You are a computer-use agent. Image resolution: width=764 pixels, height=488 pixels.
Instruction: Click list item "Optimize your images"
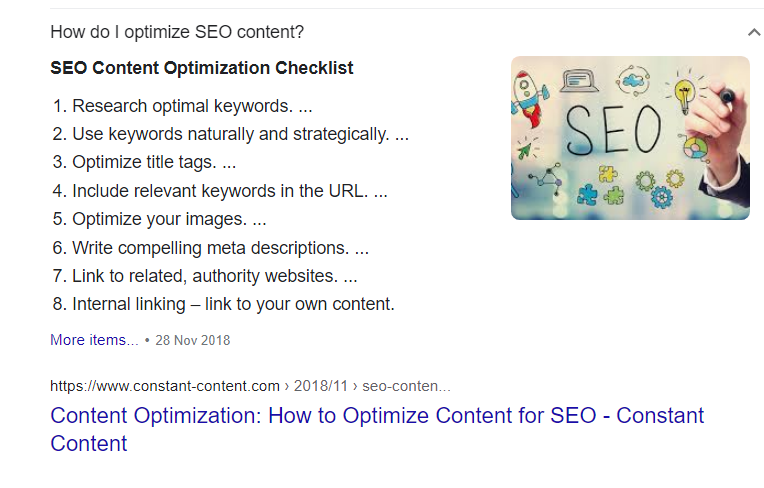(159, 219)
